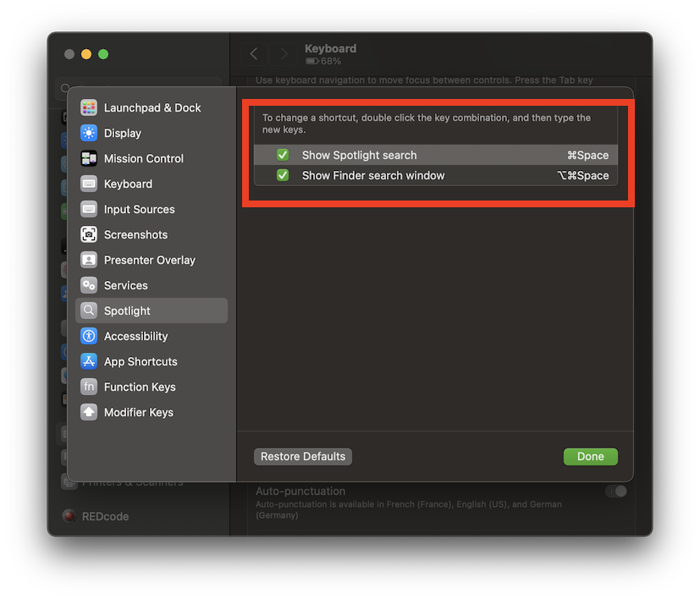The width and height of the screenshot is (700, 599).
Task: Select the Show Spotlight search row label
Action: (360, 156)
